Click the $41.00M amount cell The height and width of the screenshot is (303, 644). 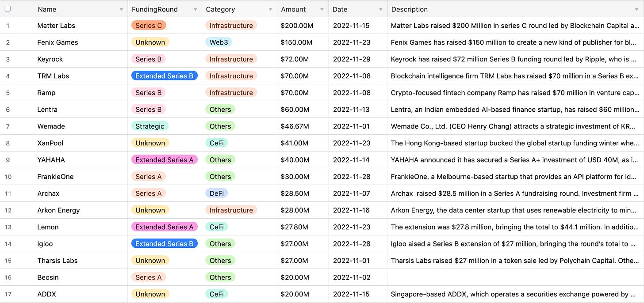[x=303, y=143]
